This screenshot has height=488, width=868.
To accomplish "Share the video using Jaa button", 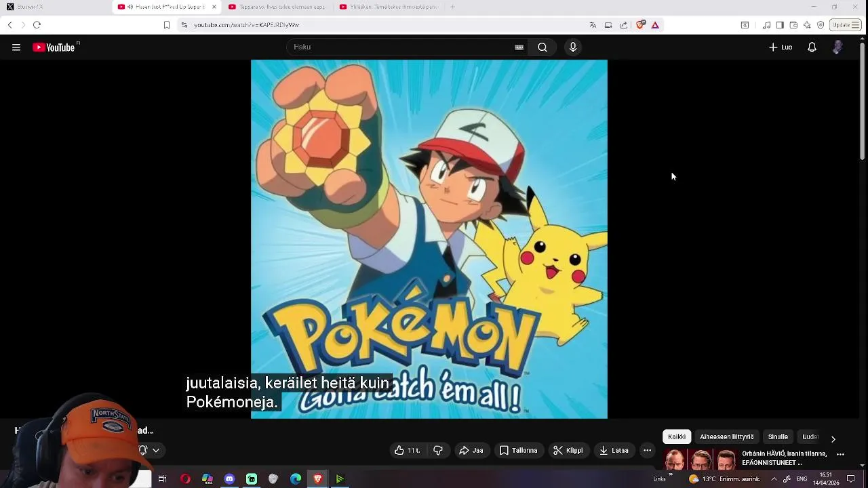I will [471, 451].
